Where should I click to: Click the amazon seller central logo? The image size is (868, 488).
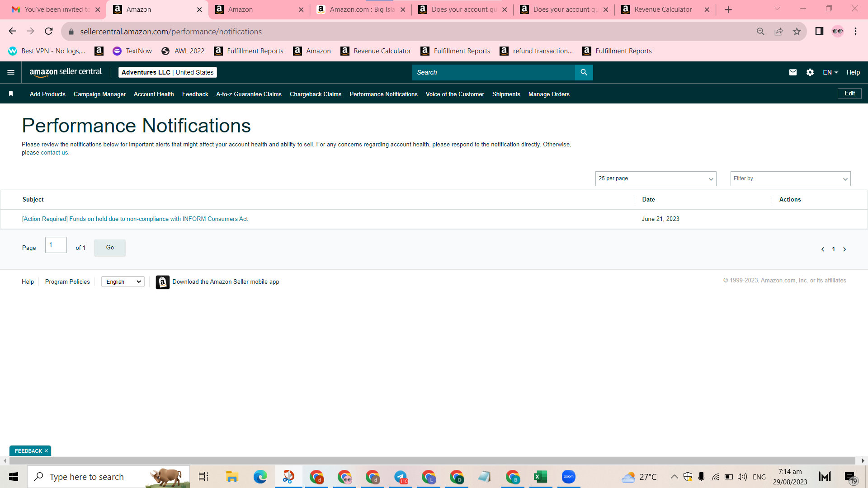tap(66, 72)
